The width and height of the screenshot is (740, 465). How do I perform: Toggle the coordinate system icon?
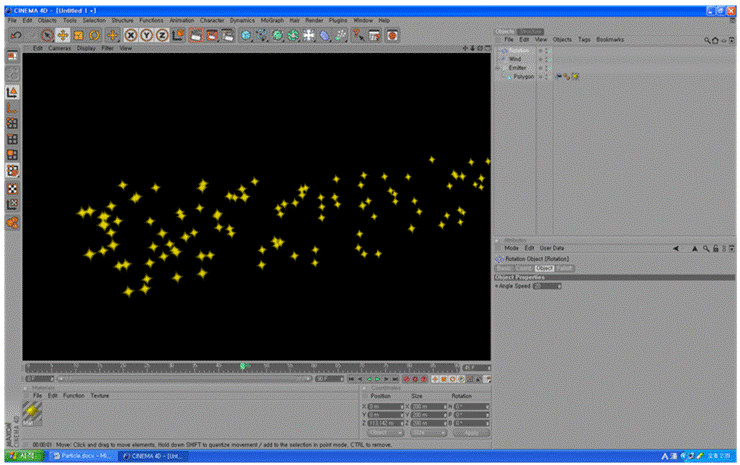[x=178, y=35]
